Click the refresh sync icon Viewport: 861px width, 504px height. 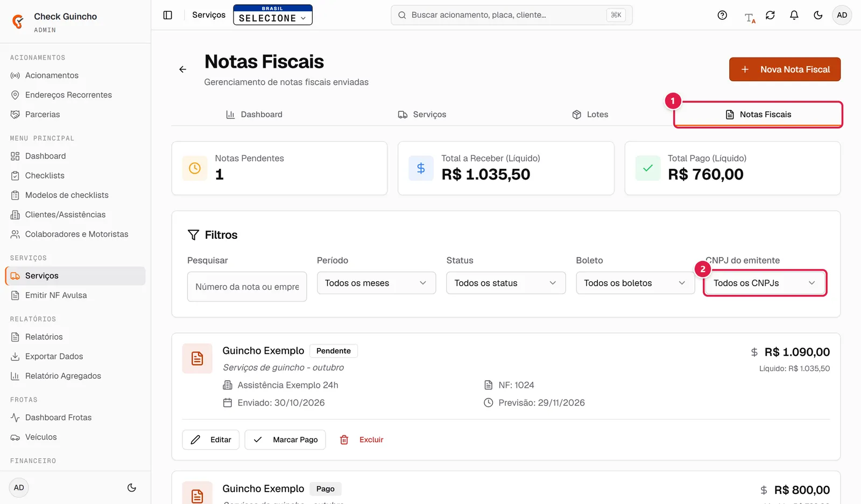(x=770, y=15)
